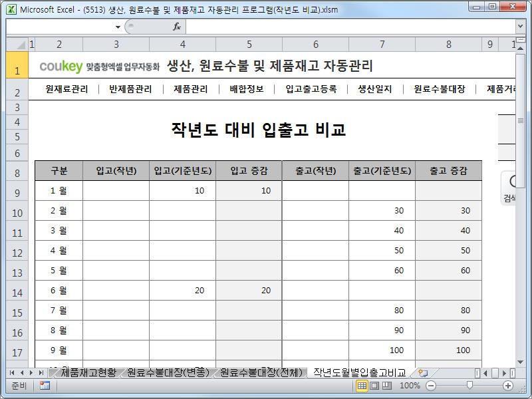Click the 출고 증감 header cell
Image resolution: width=532 pixels, height=399 pixels.
(448, 171)
